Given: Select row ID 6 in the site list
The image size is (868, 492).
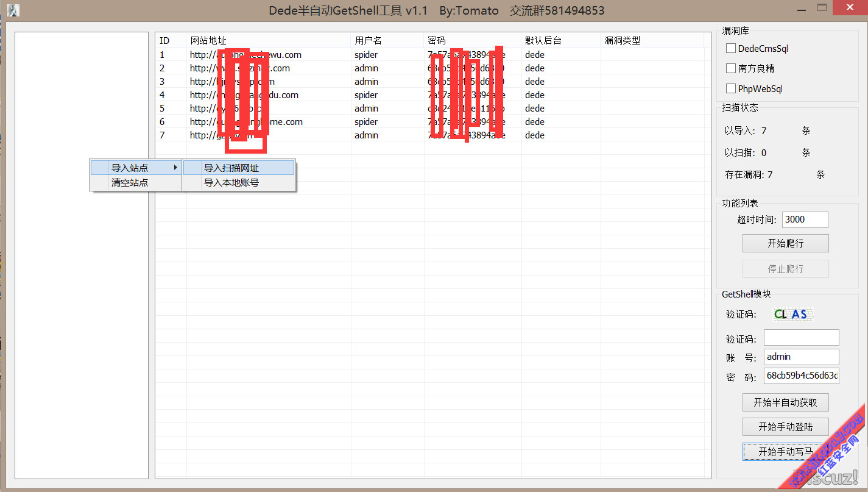Looking at the screenshot, I should pyautogui.click(x=432, y=122).
